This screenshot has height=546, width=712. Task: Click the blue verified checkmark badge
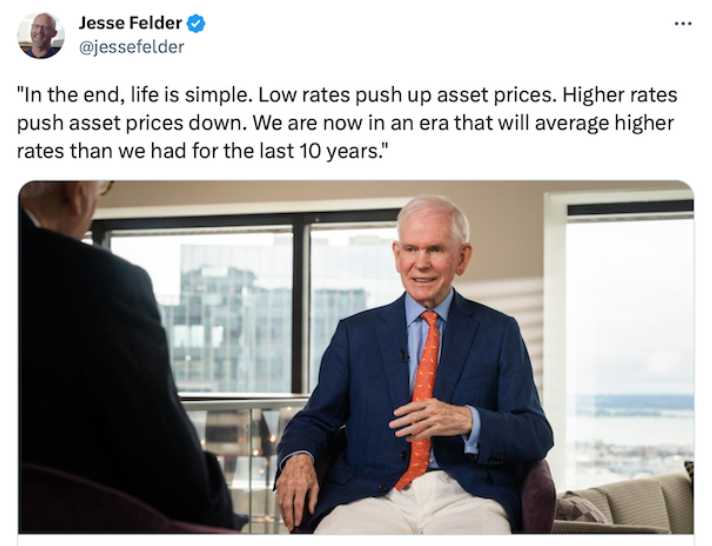point(196,23)
